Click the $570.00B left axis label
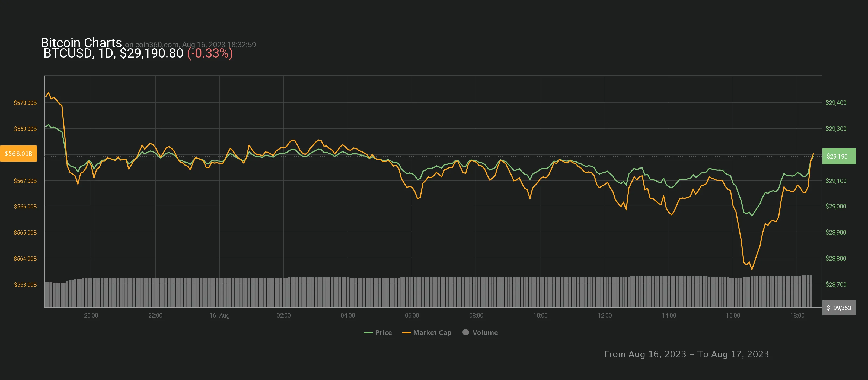Screen dimensions: 868x380 [x=25, y=103]
